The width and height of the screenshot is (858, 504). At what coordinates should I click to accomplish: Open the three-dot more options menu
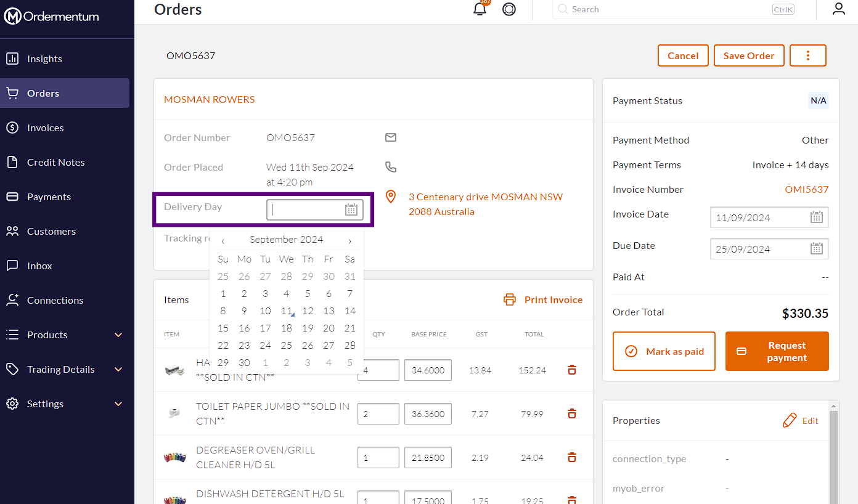pyautogui.click(x=807, y=55)
